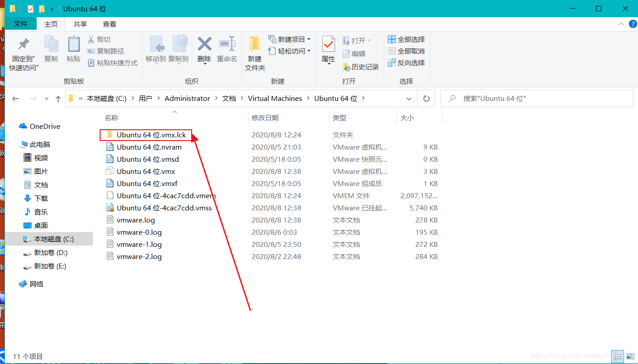Click quick access properties checkmark icon in title bar

pos(31,9)
